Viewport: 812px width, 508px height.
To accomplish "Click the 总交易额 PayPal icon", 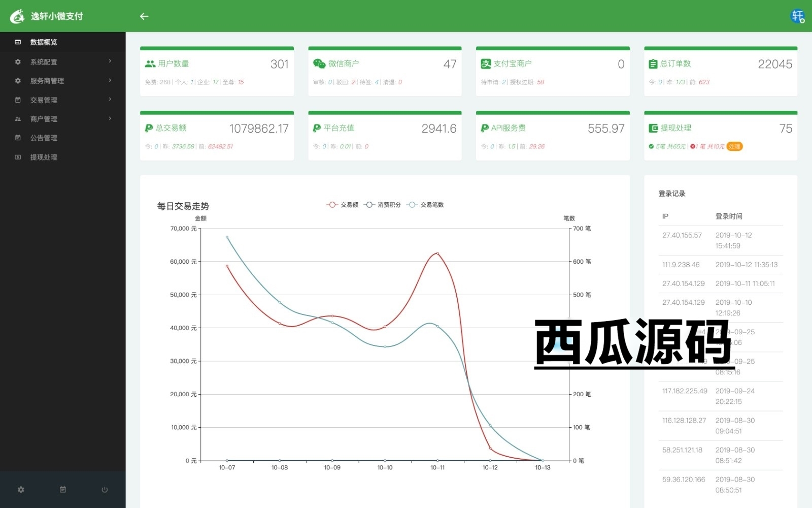I will click(x=149, y=128).
